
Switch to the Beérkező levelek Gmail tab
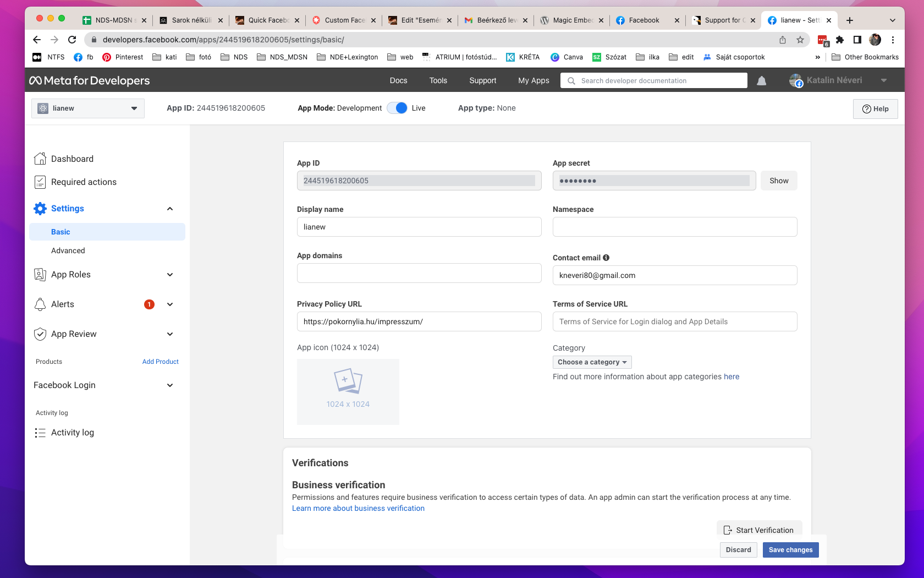click(x=497, y=20)
